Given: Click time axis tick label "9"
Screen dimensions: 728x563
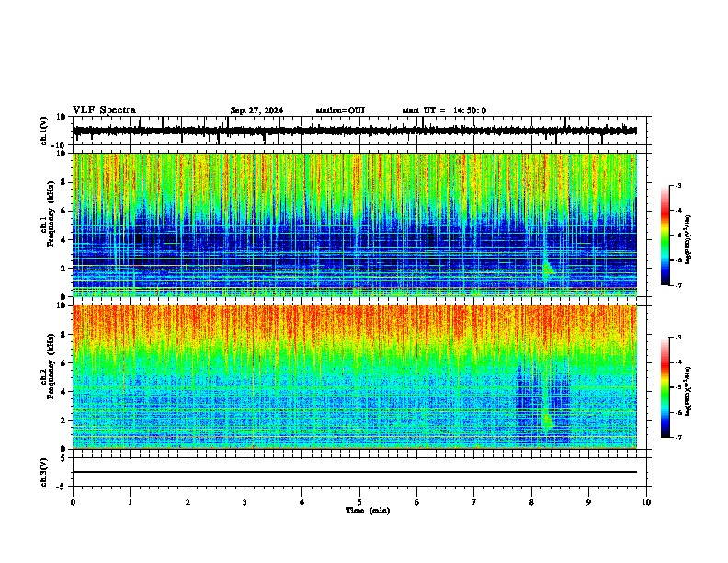Looking at the screenshot, I should point(588,502).
